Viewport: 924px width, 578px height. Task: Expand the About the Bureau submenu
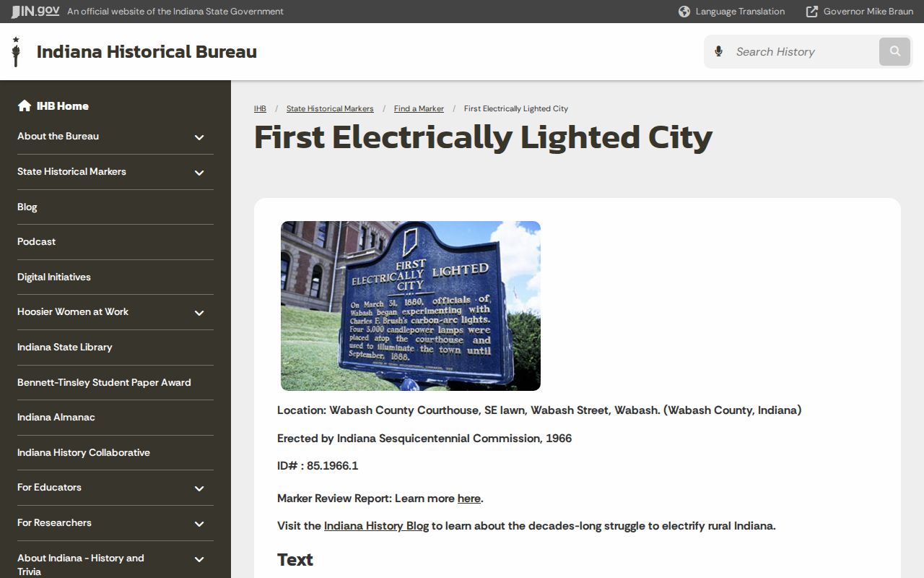(199, 137)
